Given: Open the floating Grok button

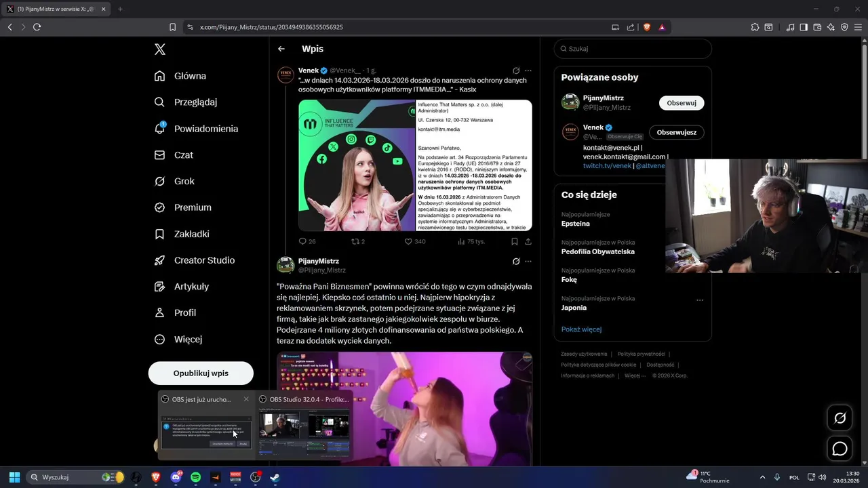Looking at the screenshot, I should coord(840,418).
